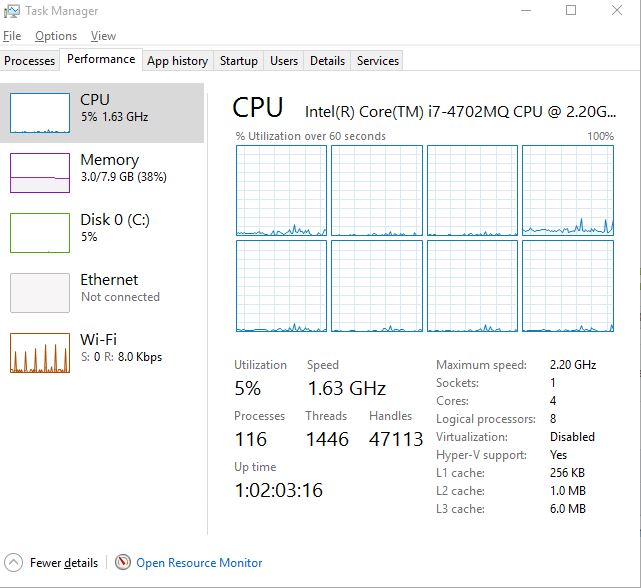The width and height of the screenshot is (641, 588).
Task: Click the first logical processor graph
Action: [281, 190]
